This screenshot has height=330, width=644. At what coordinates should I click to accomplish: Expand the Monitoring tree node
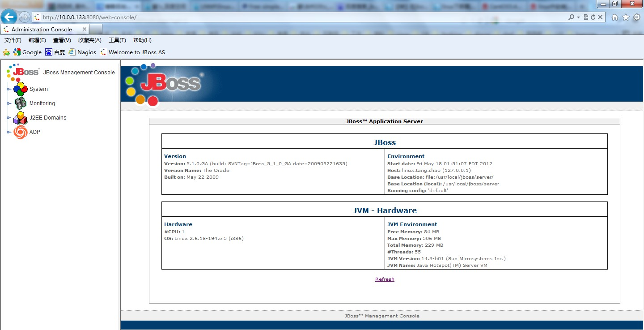pos(9,103)
